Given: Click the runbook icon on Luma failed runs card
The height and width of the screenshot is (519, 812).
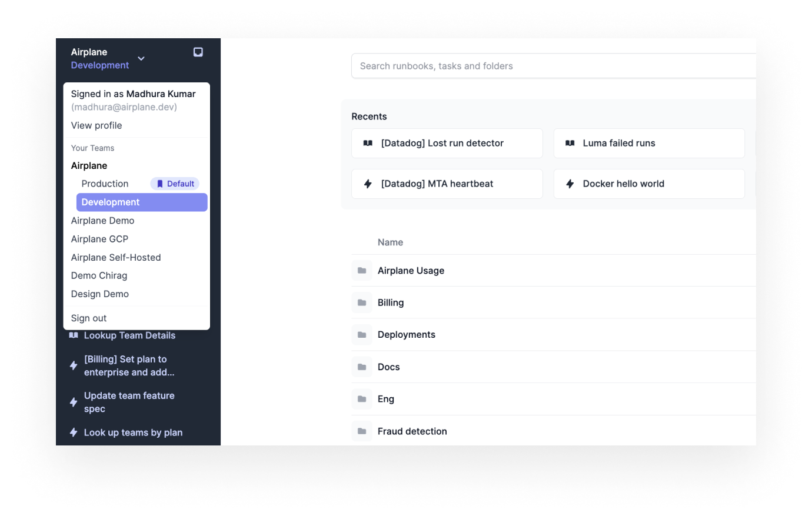Looking at the screenshot, I should 570,143.
